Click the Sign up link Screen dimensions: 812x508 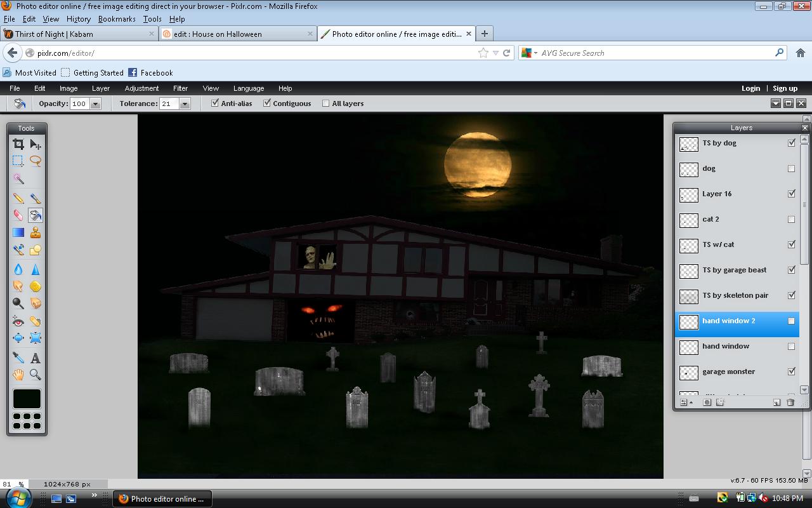tap(785, 88)
